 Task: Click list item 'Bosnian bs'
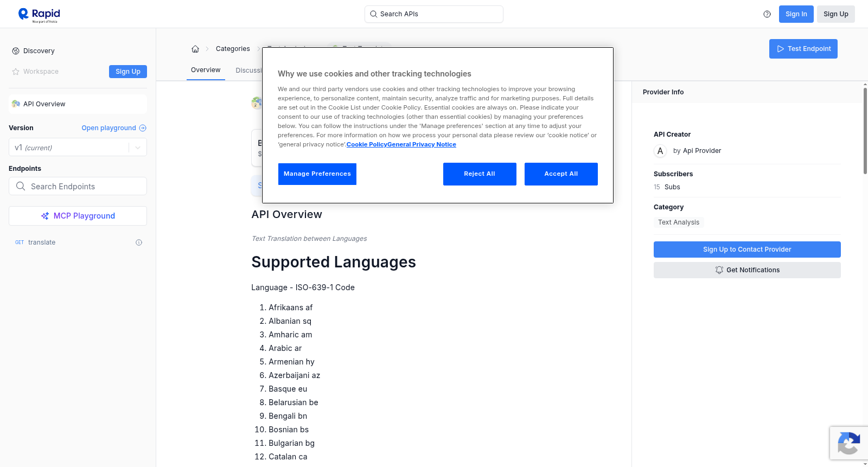289,430
